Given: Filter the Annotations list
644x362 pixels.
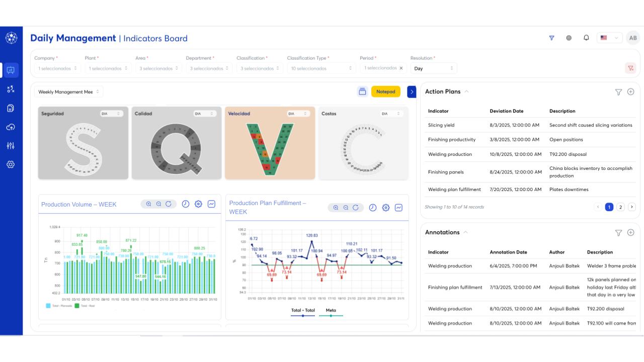Looking at the screenshot, I should coord(619,233).
